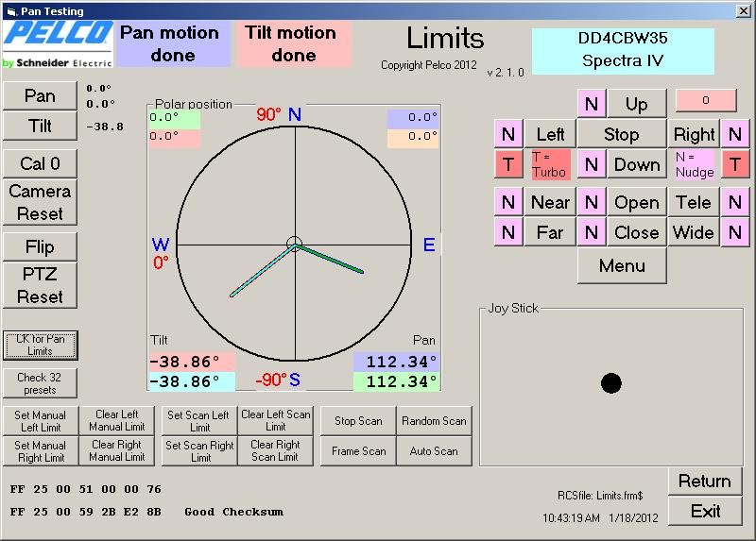The height and width of the screenshot is (541, 756).
Task: Click the lavender Pan 112.34° readout
Action: tap(397, 362)
